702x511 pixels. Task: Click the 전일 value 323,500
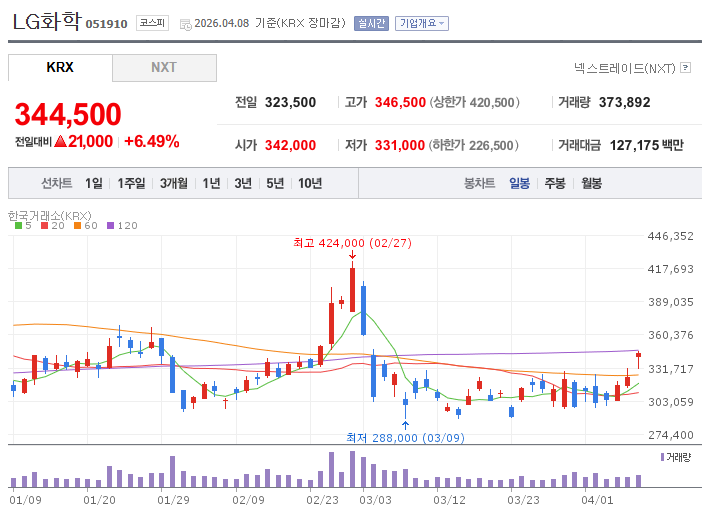pyautogui.click(x=291, y=103)
